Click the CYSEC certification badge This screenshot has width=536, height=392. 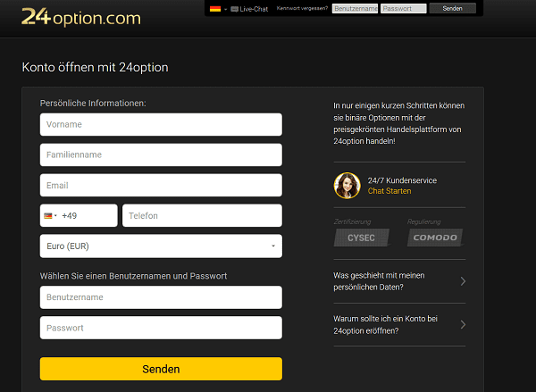(362, 238)
